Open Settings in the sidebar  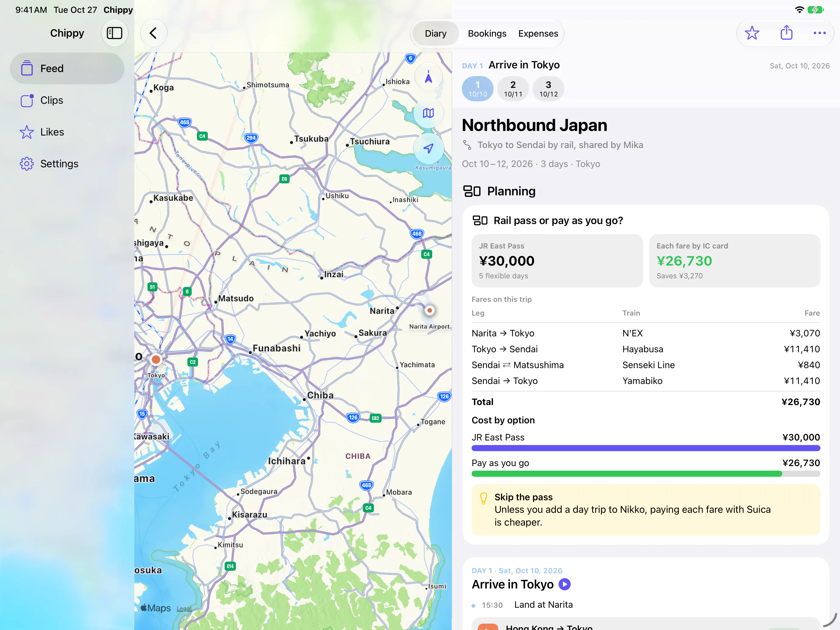coord(67,164)
